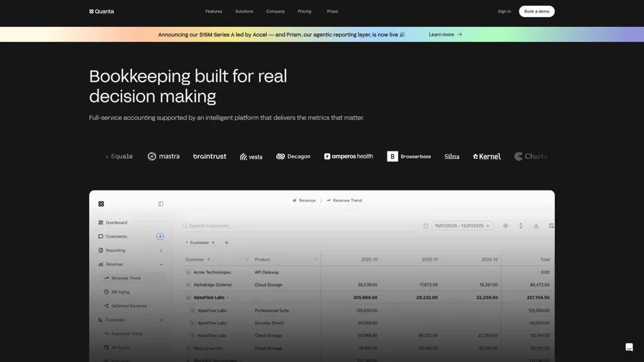Go to the Pricing page
The width and height of the screenshot is (644, 362).
[304, 11]
